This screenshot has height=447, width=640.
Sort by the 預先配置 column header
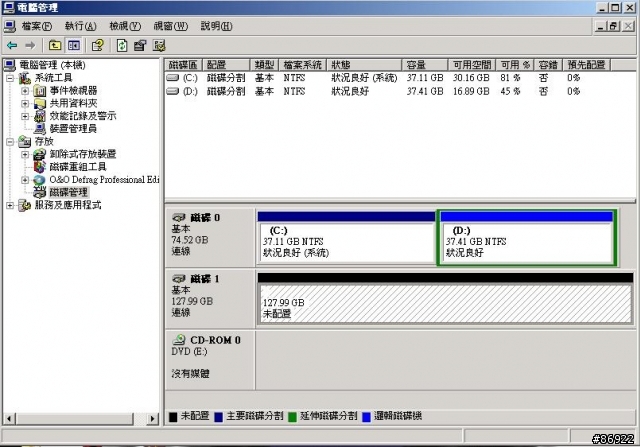point(587,65)
